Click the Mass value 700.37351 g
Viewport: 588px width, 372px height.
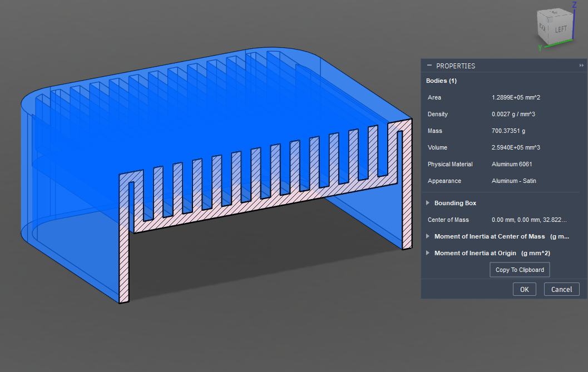point(508,131)
